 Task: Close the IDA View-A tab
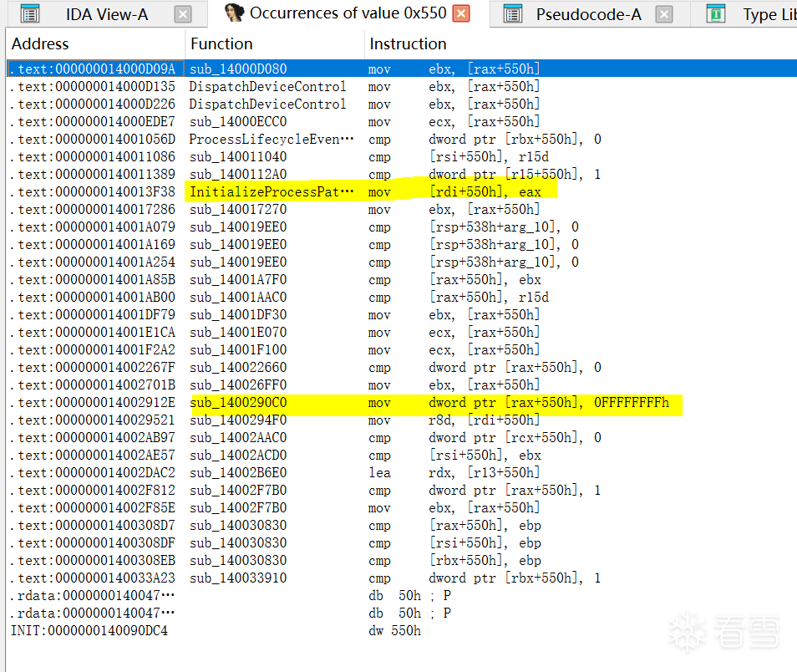tap(182, 14)
